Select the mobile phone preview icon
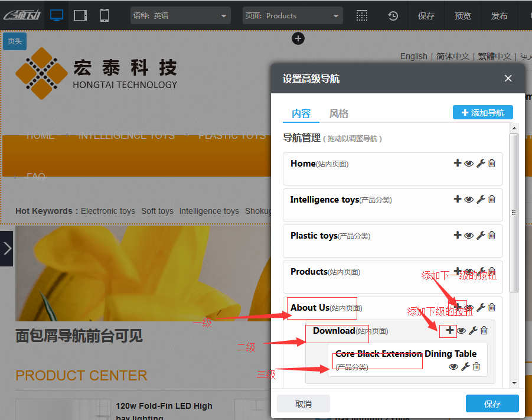Image resolution: width=532 pixels, height=420 pixels. click(x=105, y=15)
